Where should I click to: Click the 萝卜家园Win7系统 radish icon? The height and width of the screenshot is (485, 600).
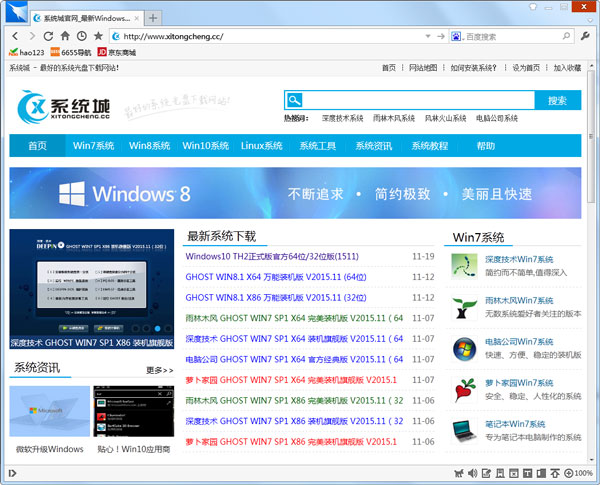click(464, 390)
